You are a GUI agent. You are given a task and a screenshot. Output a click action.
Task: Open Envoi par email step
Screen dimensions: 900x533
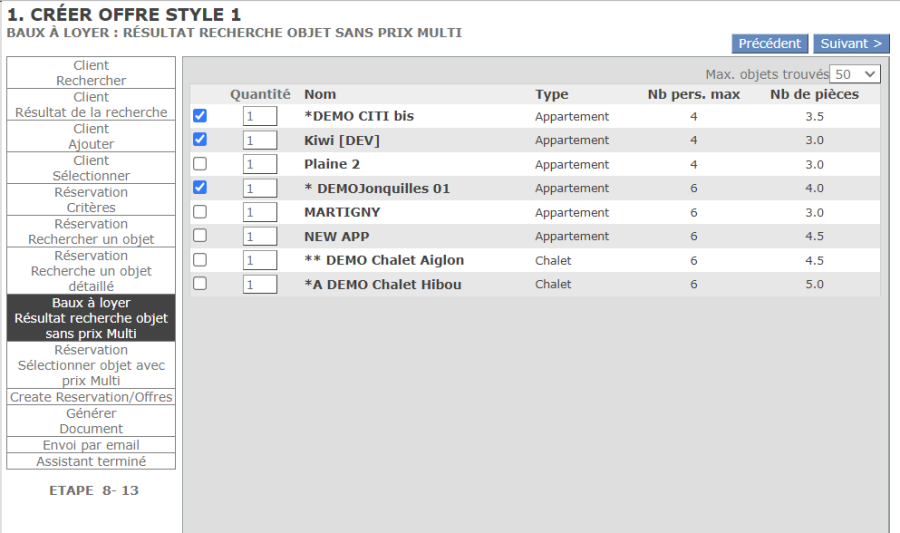pyautogui.click(x=91, y=445)
